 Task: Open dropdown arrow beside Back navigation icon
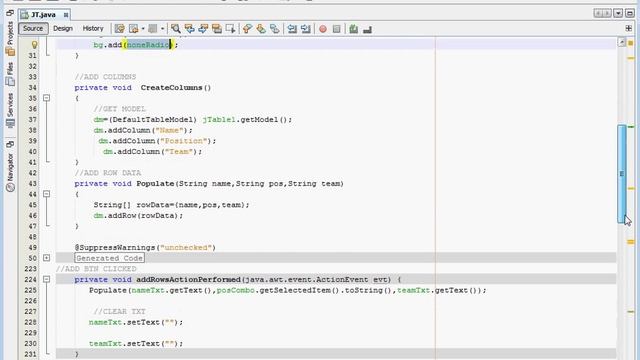143,29
